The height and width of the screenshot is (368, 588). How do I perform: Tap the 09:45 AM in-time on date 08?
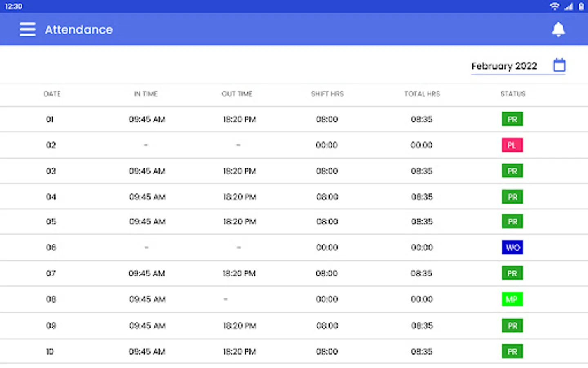click(x=147, y=299)
